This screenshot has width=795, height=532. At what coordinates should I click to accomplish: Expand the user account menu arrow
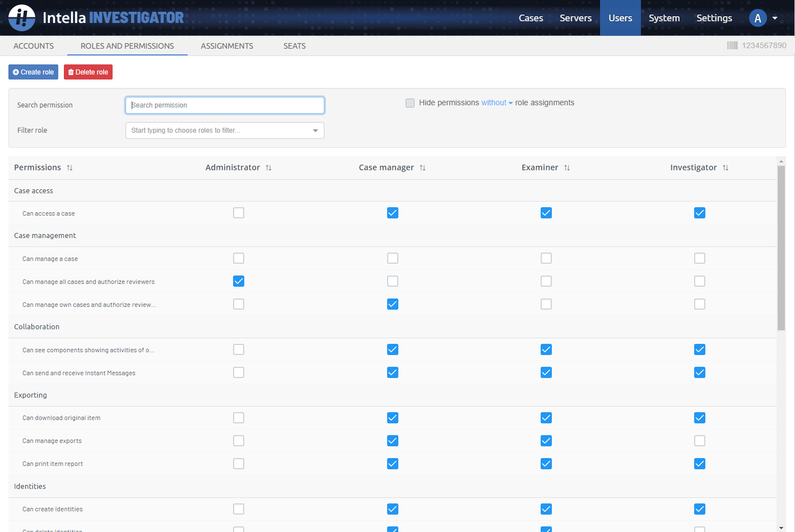[x=775, y=18]
